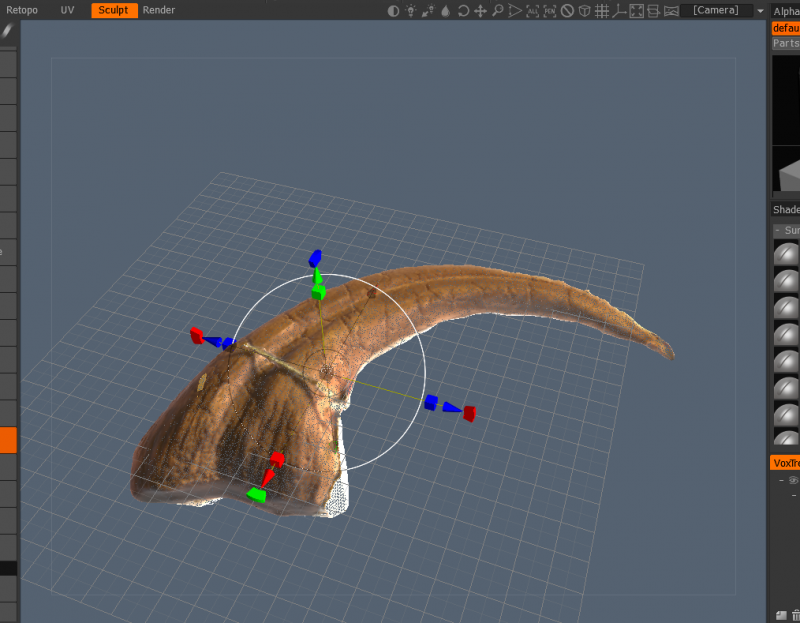
Task: Collapse the Surface shader group expander
Action: tap(778, 230)
